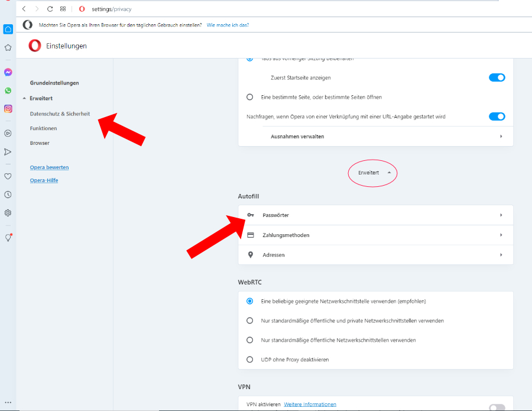Open the sidebar Player icon

coord(8,134)
